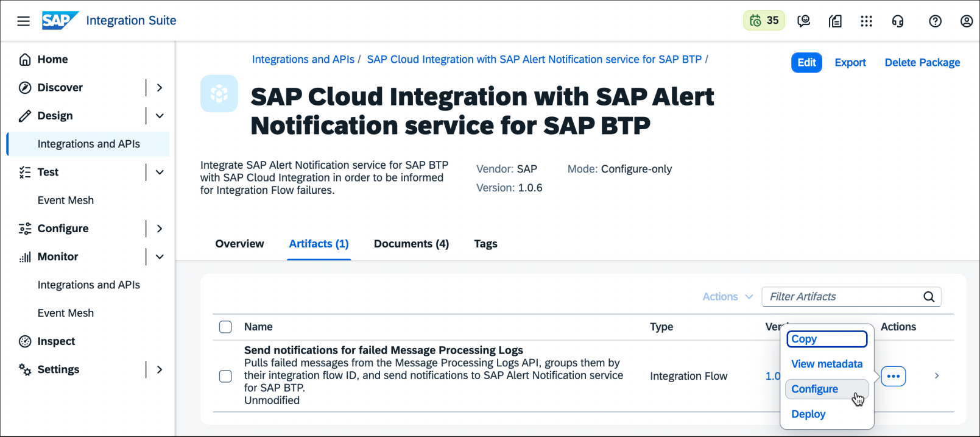Open the app launcher grid icon
This screenshot has height=437, width=980.
866,21
